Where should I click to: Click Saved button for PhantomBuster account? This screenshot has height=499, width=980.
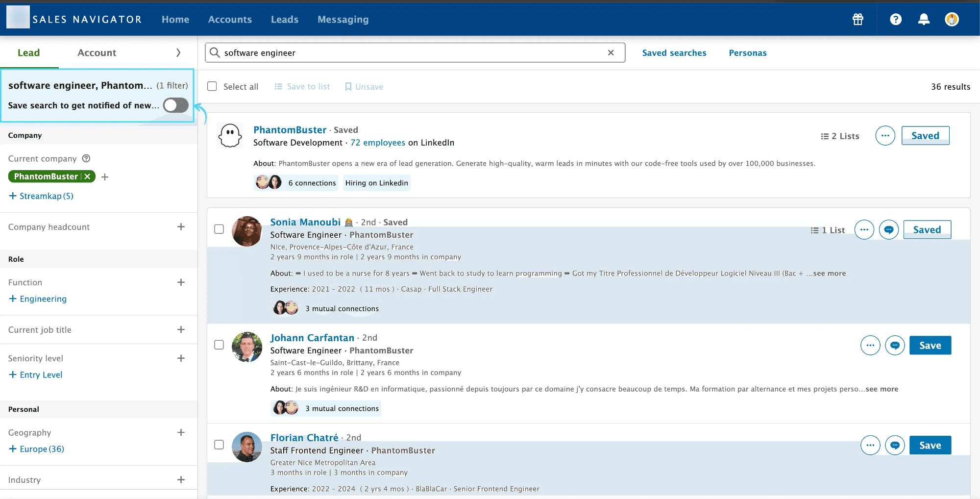(926, 136)
